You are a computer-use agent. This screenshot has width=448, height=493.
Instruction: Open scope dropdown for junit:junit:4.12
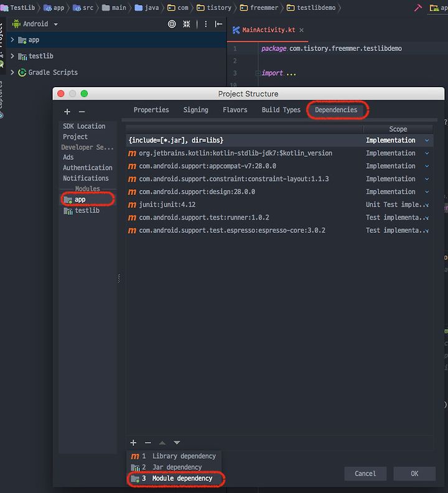(x=427, y=205)
